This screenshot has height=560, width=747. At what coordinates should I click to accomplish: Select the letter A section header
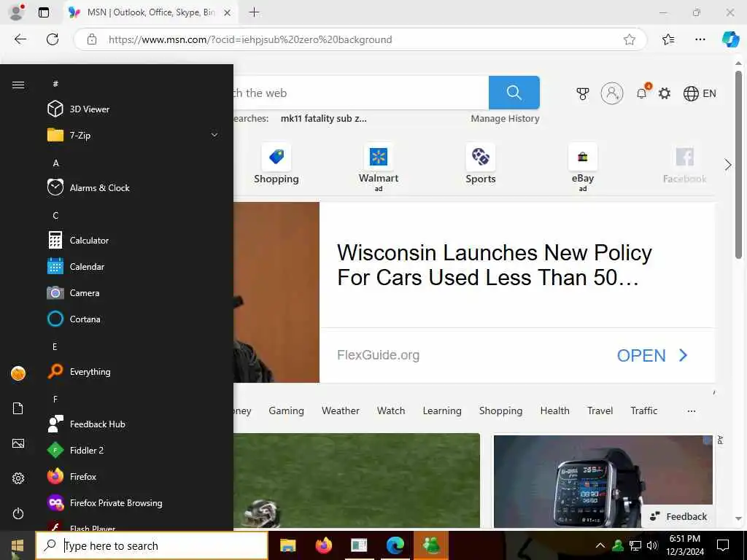pos(55,163)
